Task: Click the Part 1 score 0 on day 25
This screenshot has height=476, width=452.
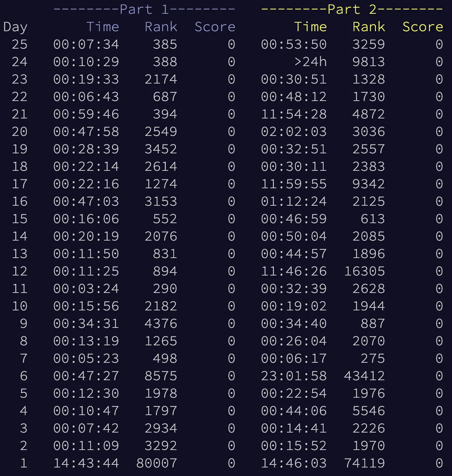Action: click(231, 44)
